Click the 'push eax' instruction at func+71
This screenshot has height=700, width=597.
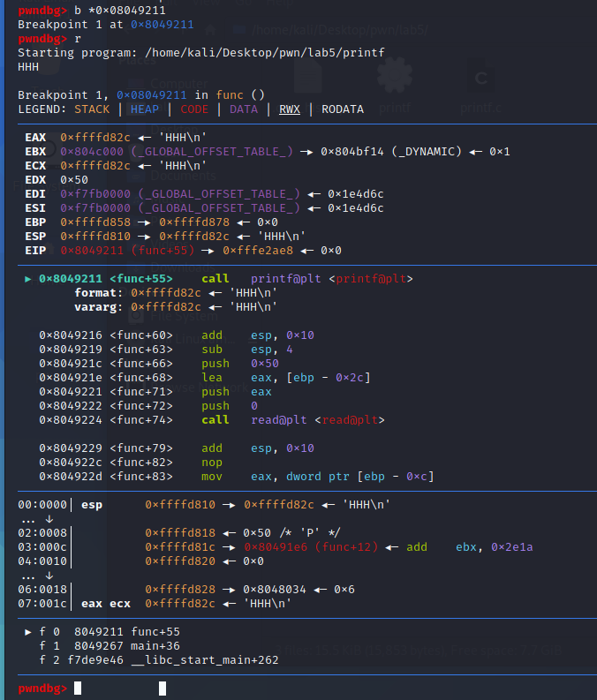coord(236,392)
